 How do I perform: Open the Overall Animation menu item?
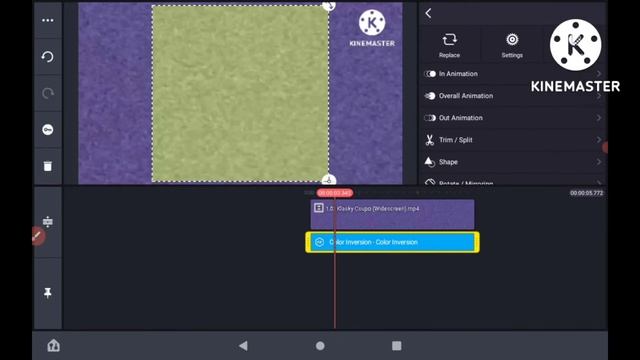point(513,96)
